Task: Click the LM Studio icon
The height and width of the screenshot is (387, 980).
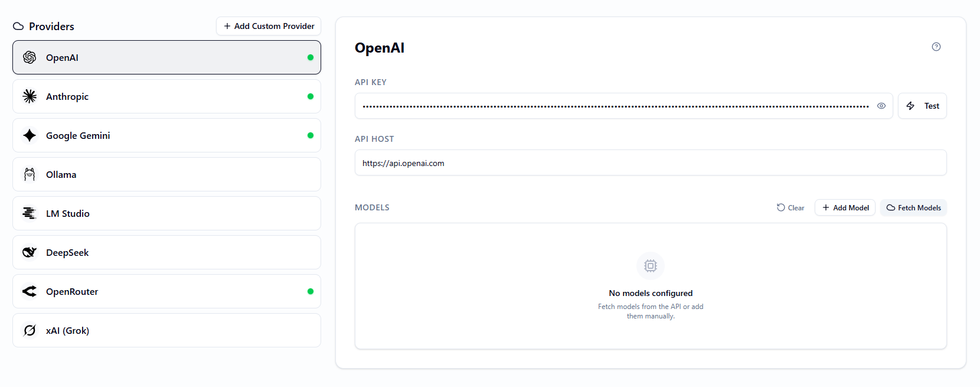Action: coord(30,213)
